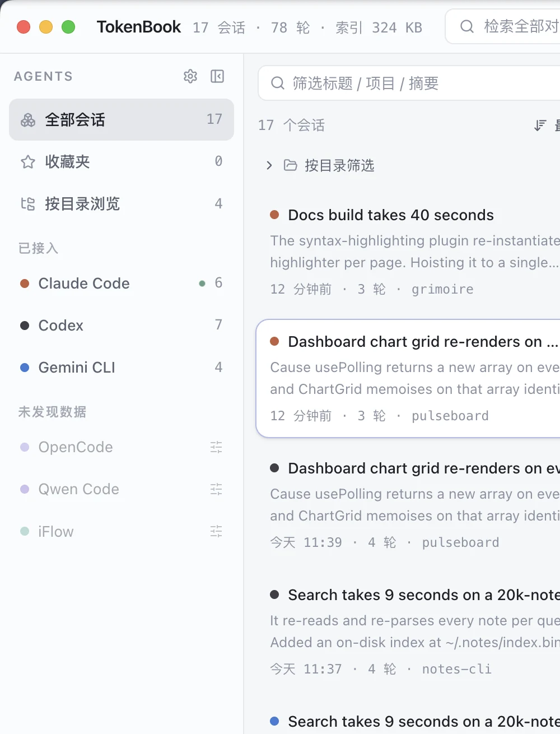
Task: Click the count 17 beside 全部会话
Action: [x=214, y=119]
